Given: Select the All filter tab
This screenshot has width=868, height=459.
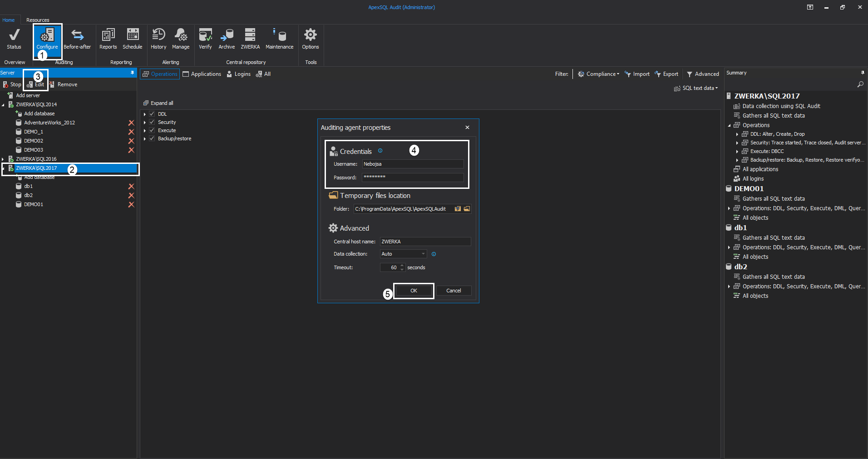Looking at the screenshot, I should [263, 74].
